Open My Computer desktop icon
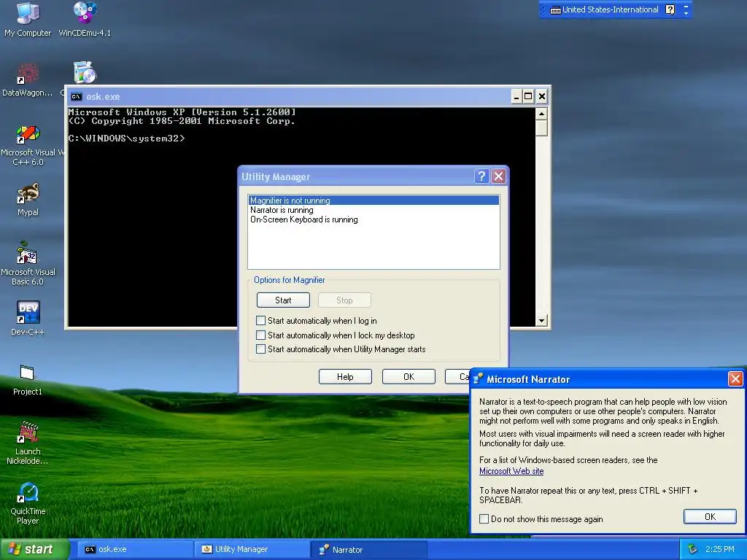The height and width of the screenshot is (560, 747). [x=28, y=19]
